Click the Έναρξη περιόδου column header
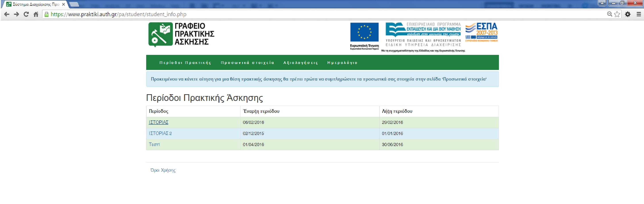Screen dimensions: 644x204 pos(261,111)
